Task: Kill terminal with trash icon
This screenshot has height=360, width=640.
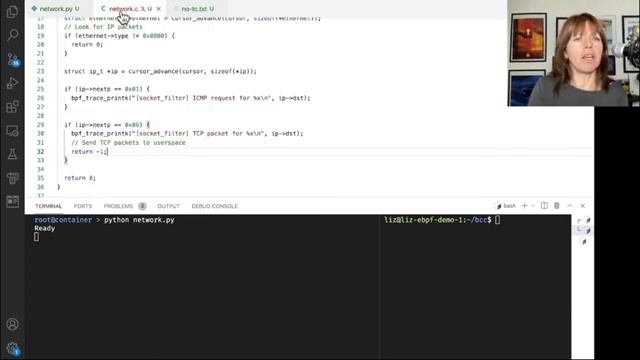Action: 557,206
